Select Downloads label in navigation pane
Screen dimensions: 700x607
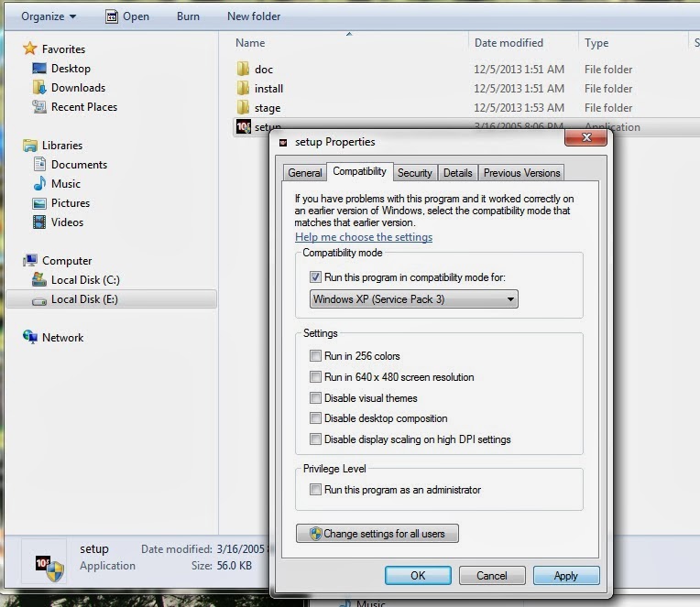(x=78, y=87)
